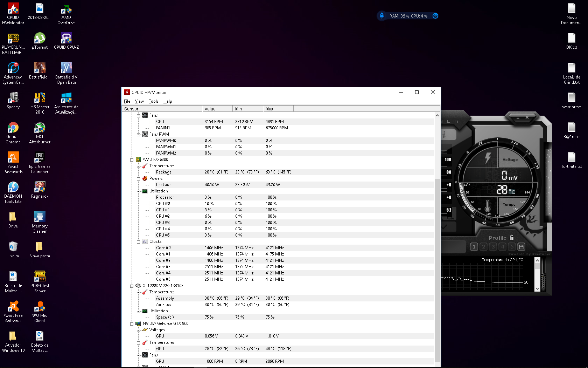588x368 pixels.
Task: Click the widget speed gauge icon
Action: 435,16
